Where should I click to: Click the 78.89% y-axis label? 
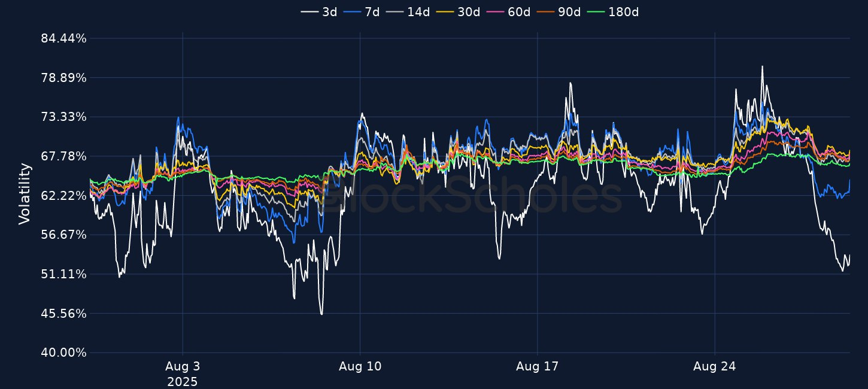(63, 78)
